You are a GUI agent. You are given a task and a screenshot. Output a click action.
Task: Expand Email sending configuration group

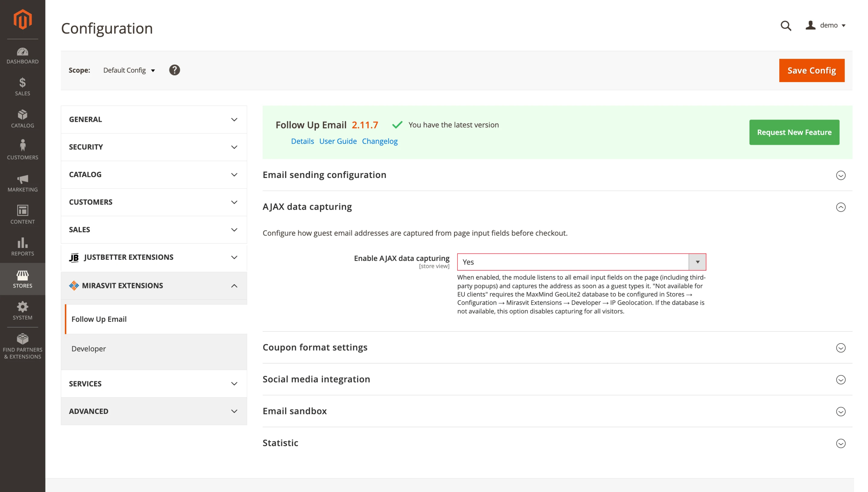(x=557, y=175)
